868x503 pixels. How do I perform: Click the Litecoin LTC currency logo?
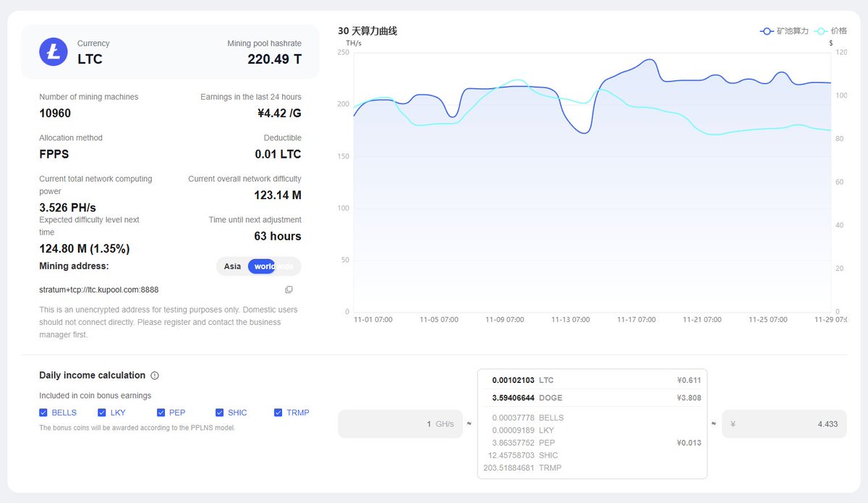point(54,51)
